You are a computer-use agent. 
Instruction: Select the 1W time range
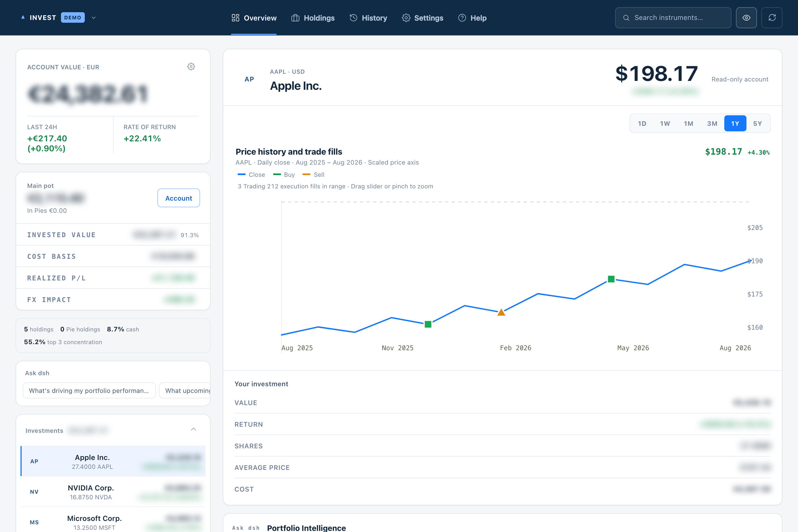(x=665, y=124)
